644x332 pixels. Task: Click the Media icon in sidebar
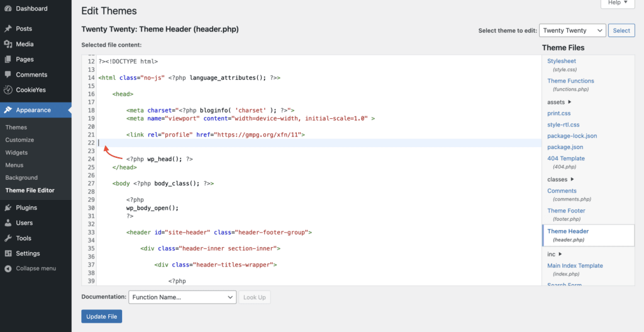coord(8,44)
